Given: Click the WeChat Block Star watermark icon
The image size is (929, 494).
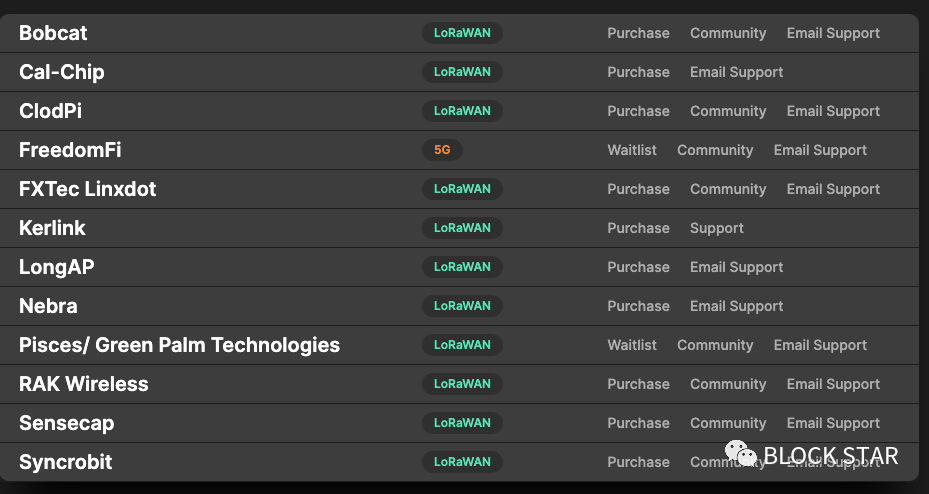Looking at the screenshot, I should coord(740,454).
